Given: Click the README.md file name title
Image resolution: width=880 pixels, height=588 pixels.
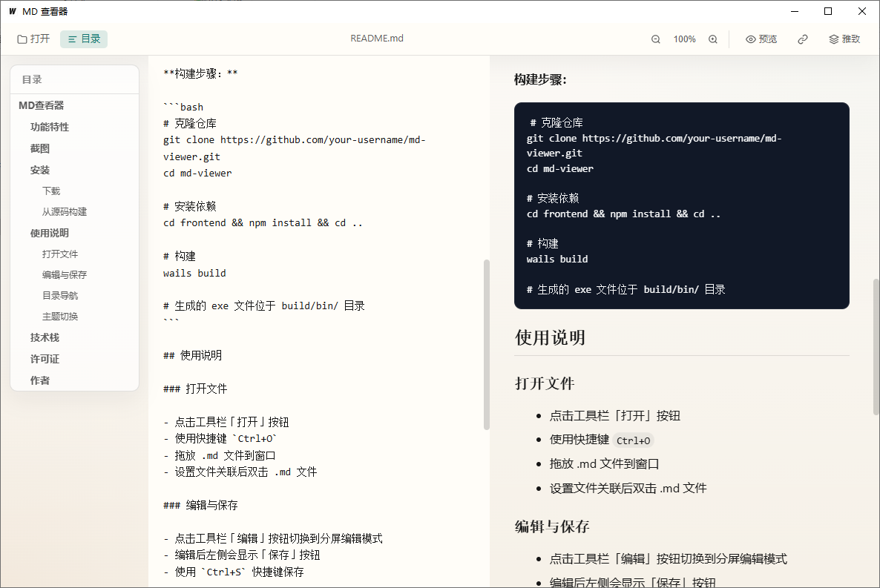Looking at the screenshot, I should coord(377,38).
